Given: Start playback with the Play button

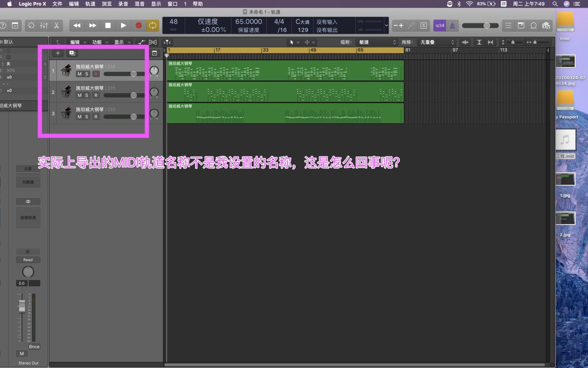Looking at the screenshot, I should tap(123, 25).
